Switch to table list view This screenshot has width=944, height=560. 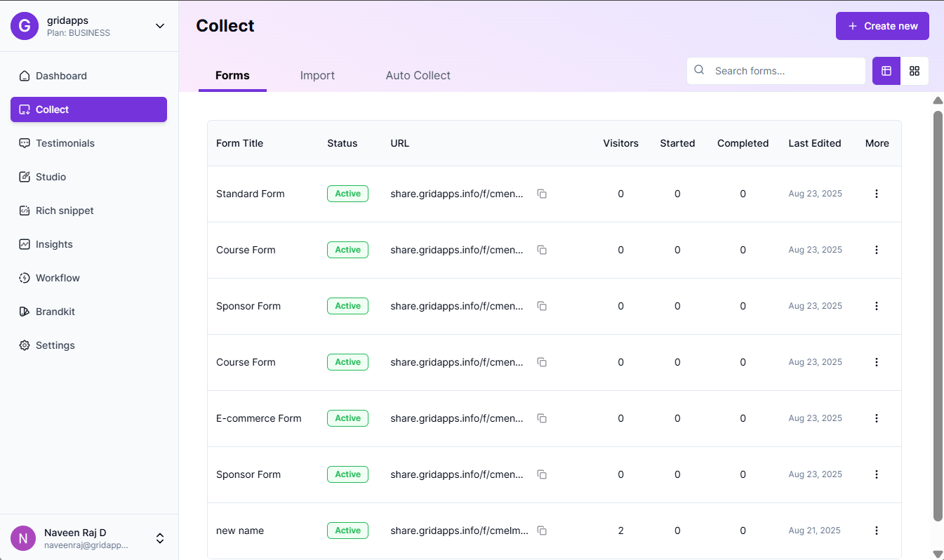click(x=886, y=71)
